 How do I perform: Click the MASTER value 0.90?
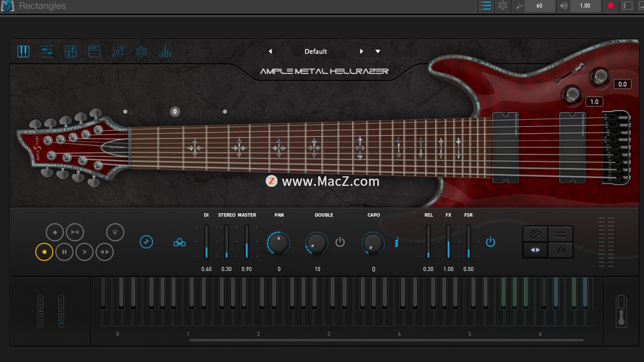click(247, 269)
